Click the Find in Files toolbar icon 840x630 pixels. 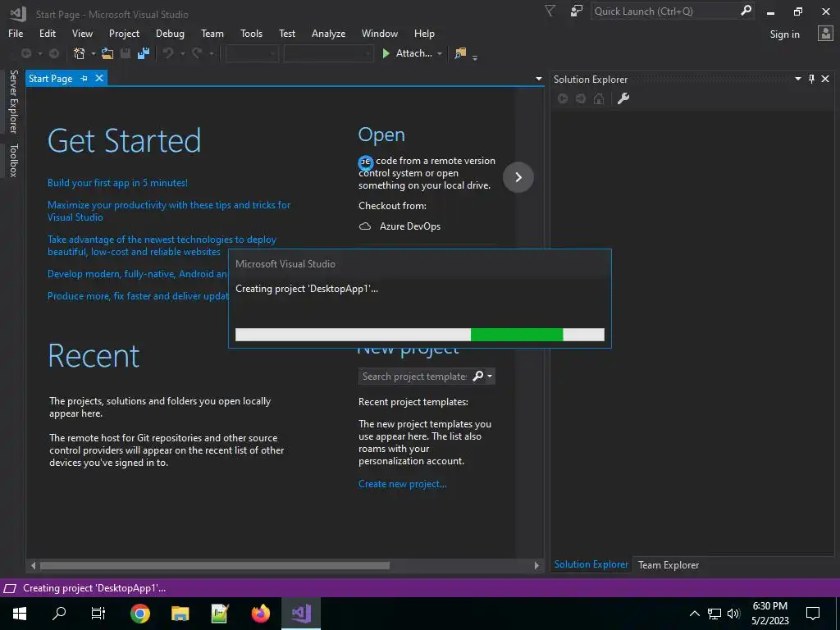460,53
